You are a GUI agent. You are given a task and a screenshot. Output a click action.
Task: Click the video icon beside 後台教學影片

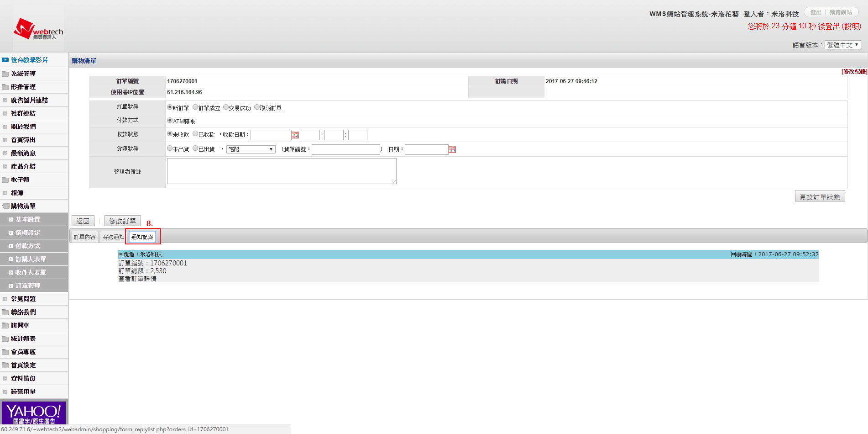pos(5,60)
